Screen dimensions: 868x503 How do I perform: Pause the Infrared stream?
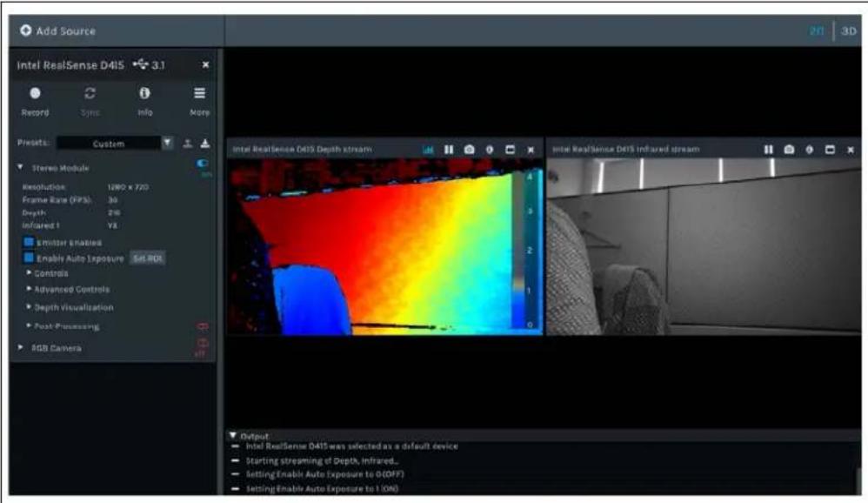pos(768,150)
